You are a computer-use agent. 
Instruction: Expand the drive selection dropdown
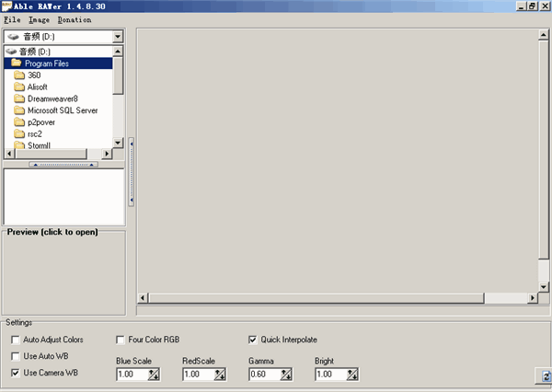118,36
